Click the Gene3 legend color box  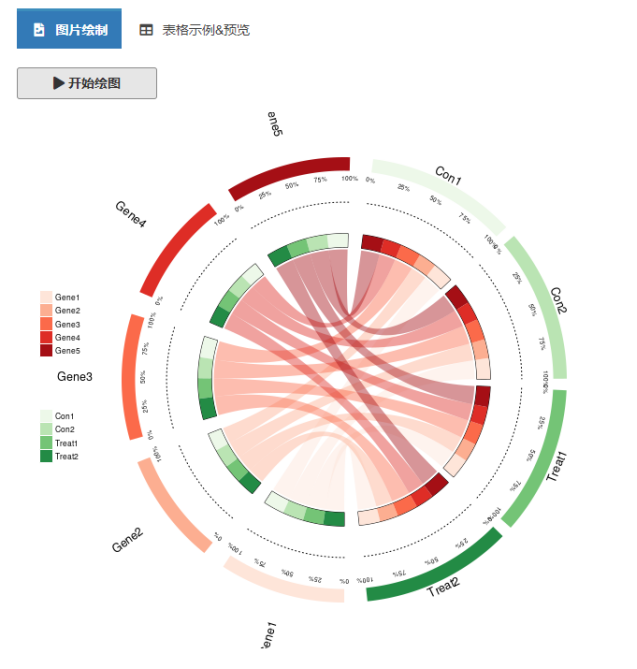[x=46, y=325]
